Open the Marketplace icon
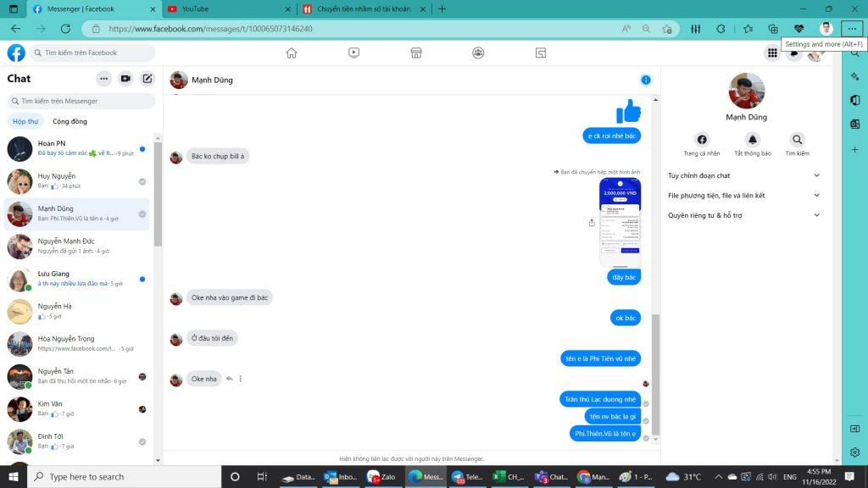This screenshot has height=488, width=868. point(416,53)
